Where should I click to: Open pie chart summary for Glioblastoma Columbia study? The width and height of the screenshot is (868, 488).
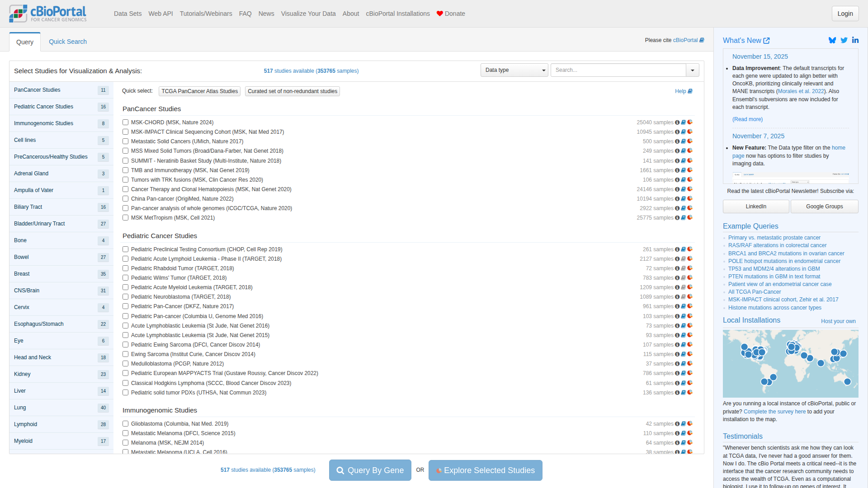[690, 424]
